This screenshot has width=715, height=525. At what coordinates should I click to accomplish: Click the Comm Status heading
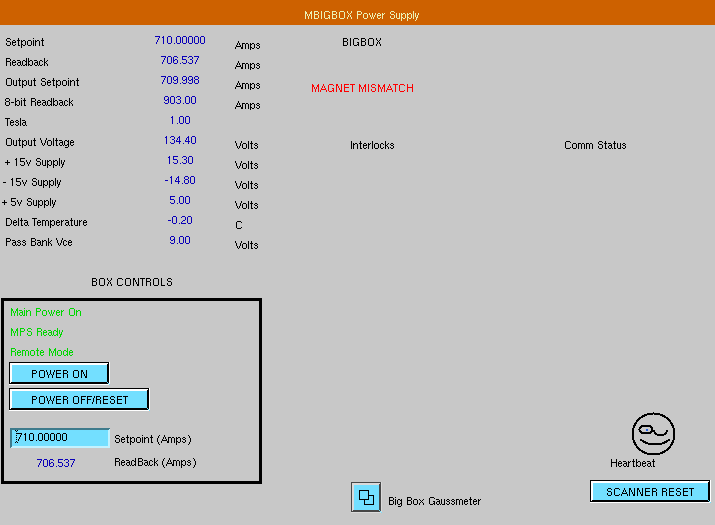[595, 146]
